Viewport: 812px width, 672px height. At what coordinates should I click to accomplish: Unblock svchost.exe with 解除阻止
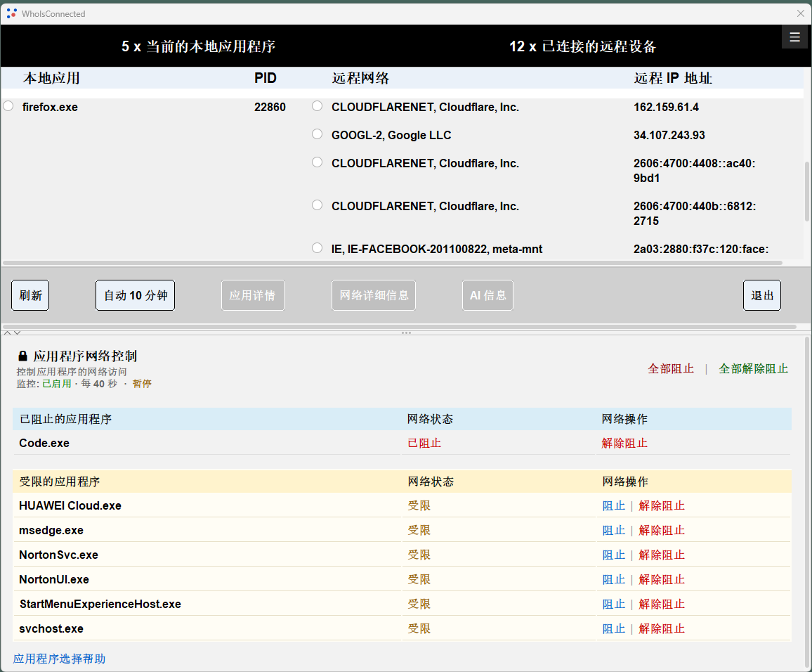(x=662, y=629)
